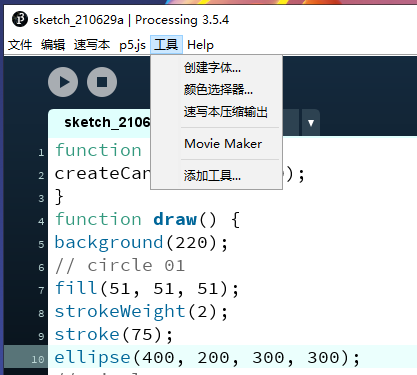Click the Run sketch play button
This screenshot has width=417, height=375.
pyautogui.click(x=63, y=82)
